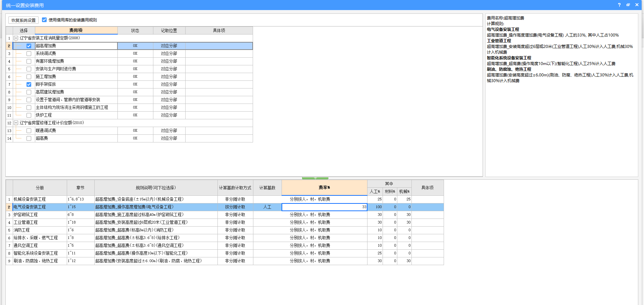Screen dimensions: 644x305
Task: Check the 施工增加费 checkbox
Action: tap(29, 77)
